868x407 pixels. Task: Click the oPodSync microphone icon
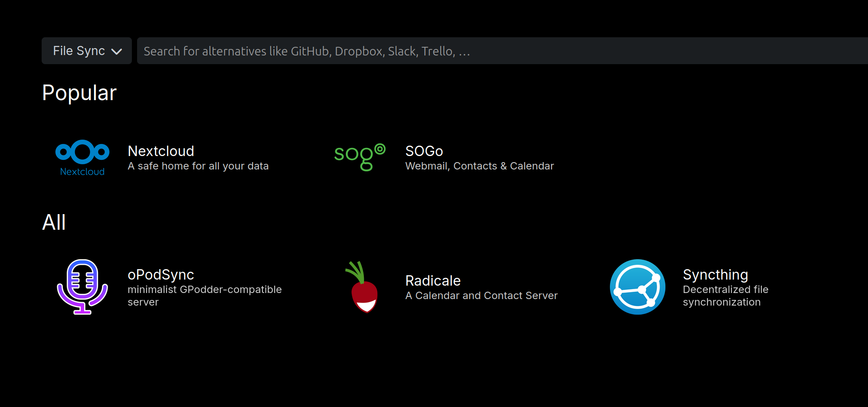pyautogui.click(x=82, y=287)
